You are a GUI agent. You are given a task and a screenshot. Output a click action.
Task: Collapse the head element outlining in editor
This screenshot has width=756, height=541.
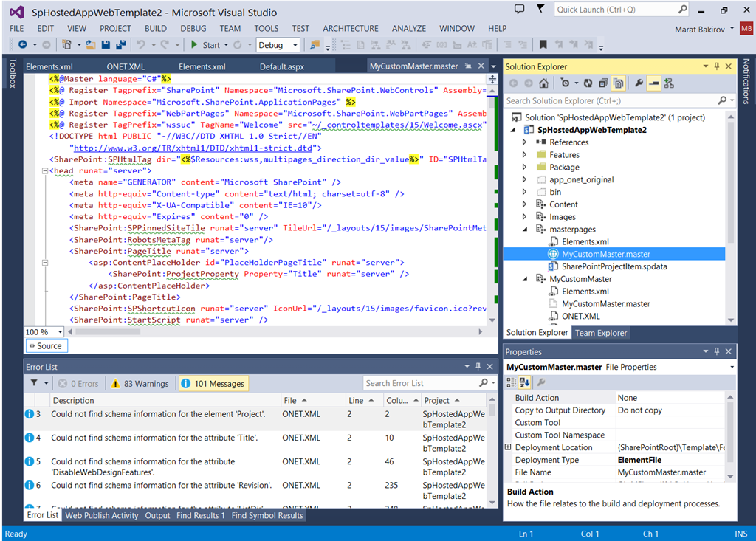click(x=45, y=170)
